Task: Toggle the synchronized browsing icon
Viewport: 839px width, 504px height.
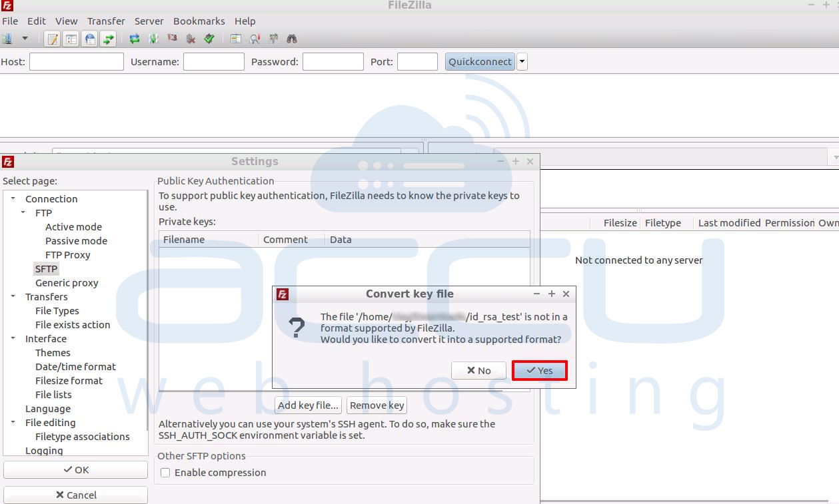Action: coord(273,39)
